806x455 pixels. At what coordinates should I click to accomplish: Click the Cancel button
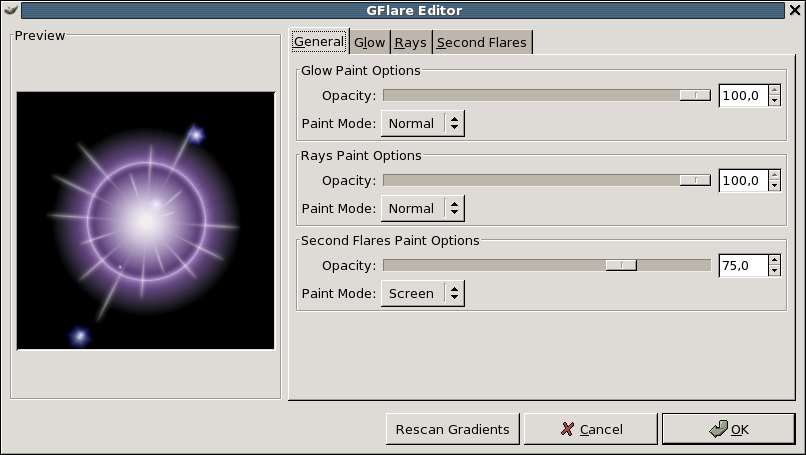click(590, 429)
